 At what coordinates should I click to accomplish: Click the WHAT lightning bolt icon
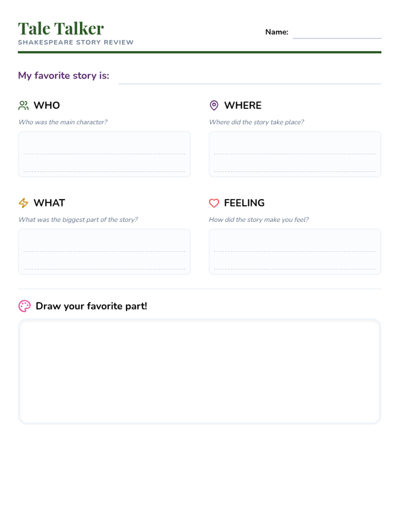pos(23,203)
